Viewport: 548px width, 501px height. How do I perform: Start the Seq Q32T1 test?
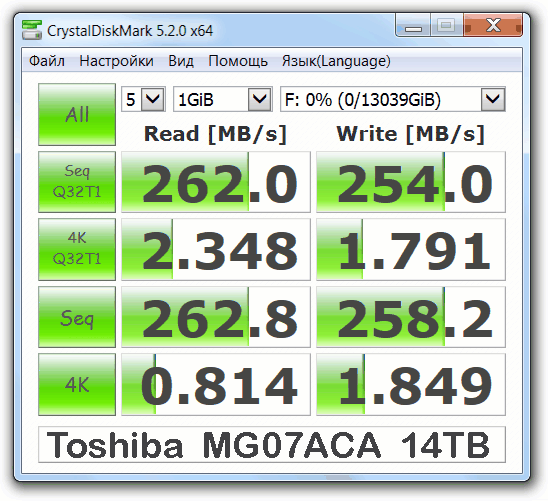[77, 182]
